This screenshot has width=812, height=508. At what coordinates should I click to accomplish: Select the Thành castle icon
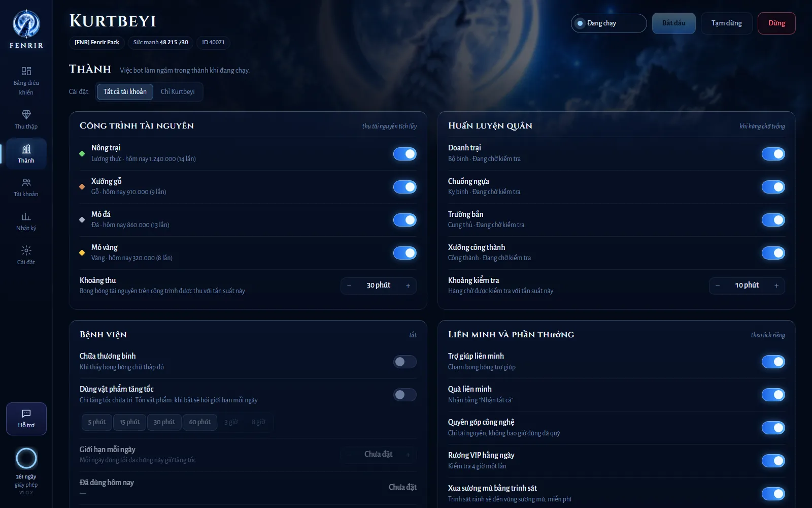(26, 149)
